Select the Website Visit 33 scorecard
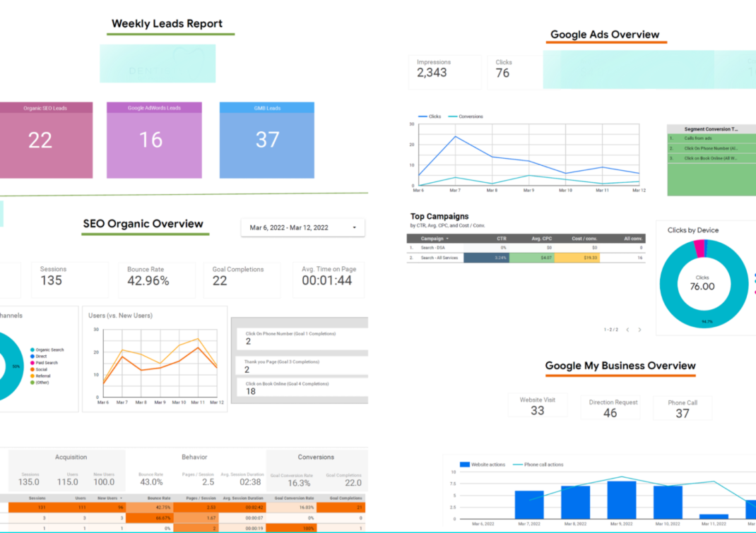Image resolution: width=756 pixels, height=533 pixels. click(x=538, y=405)
